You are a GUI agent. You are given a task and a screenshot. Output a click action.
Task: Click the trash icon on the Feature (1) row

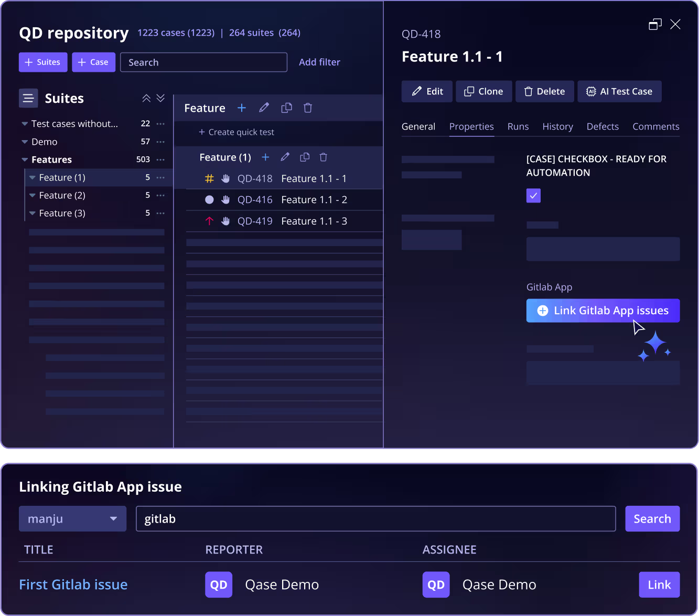click(323, 157)
